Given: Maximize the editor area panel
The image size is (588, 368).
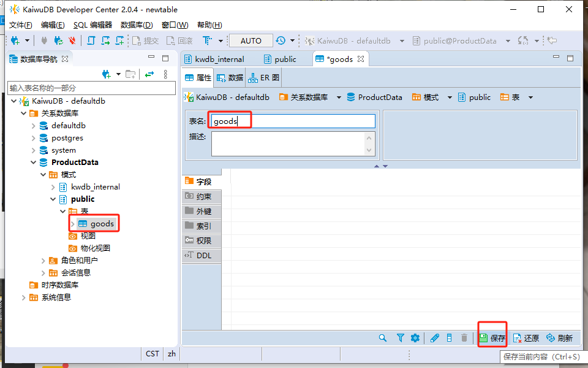Looking at the screenshot, I should 570,58.
